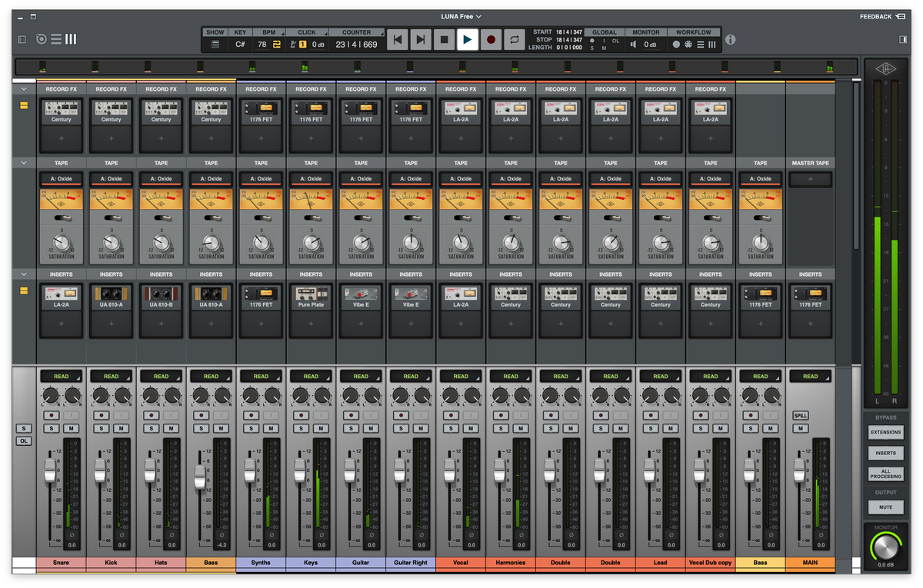923x588 pixels.
Task: Start playback with the play button
Action: coord(467,39)
